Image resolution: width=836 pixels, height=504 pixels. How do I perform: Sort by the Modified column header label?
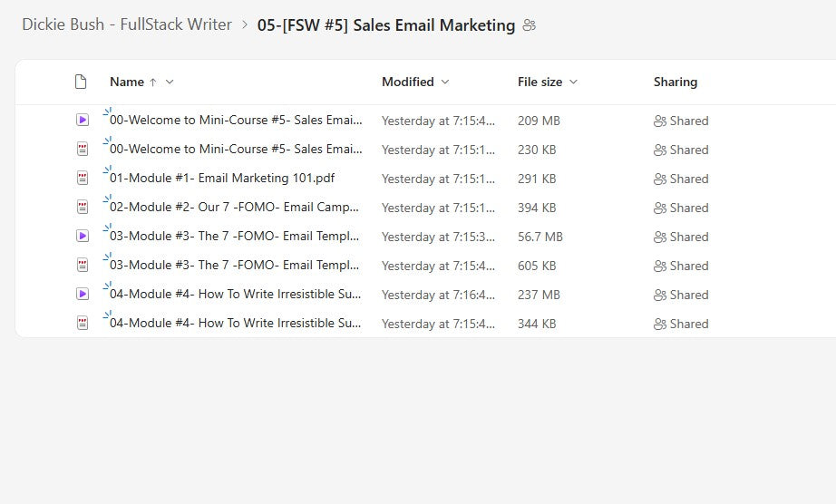408,82
